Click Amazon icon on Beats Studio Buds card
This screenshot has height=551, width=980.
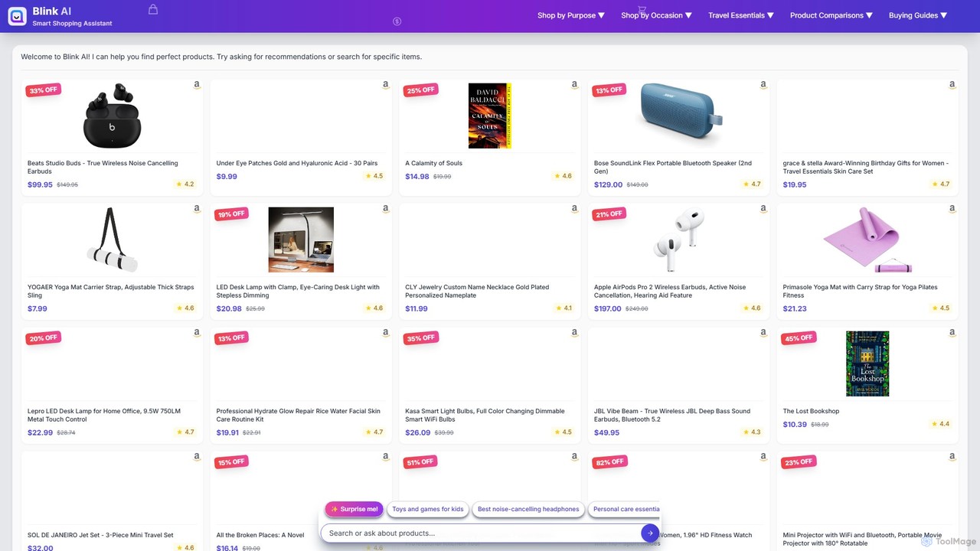(197, 85)
